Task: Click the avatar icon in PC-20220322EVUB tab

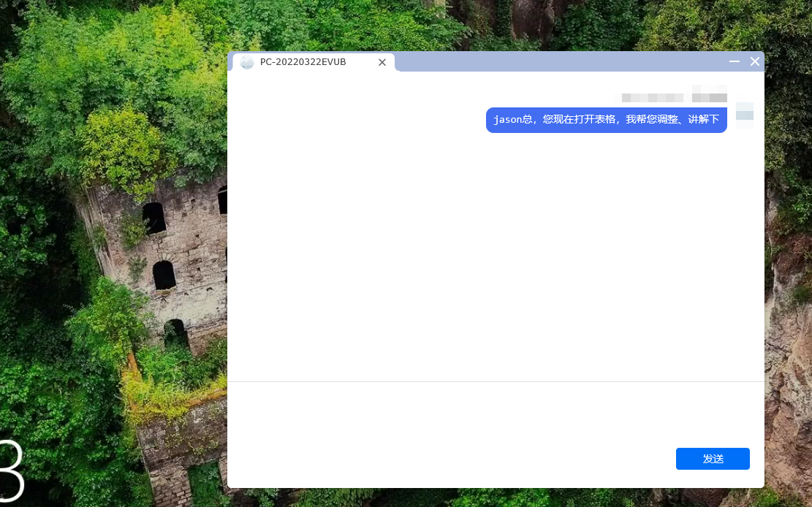Action: 247,62
